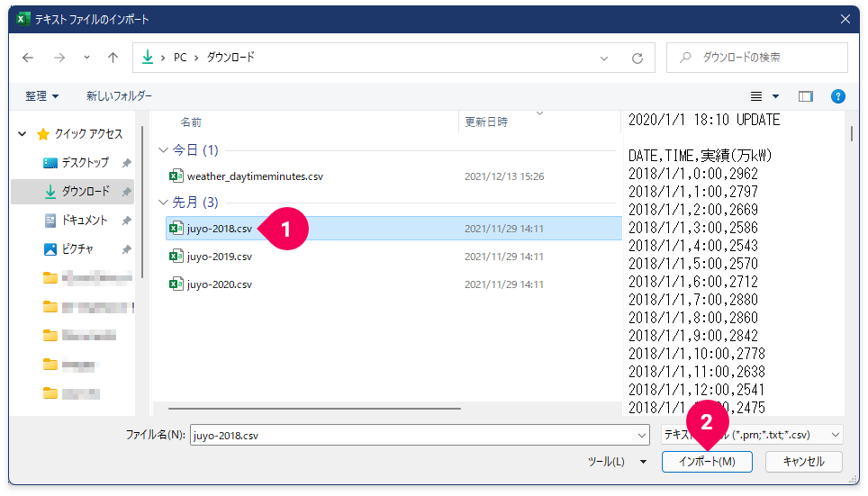The image size is (868, 496).
Task: Select weather_daytimeminutes.csv file
Action: 255,176
